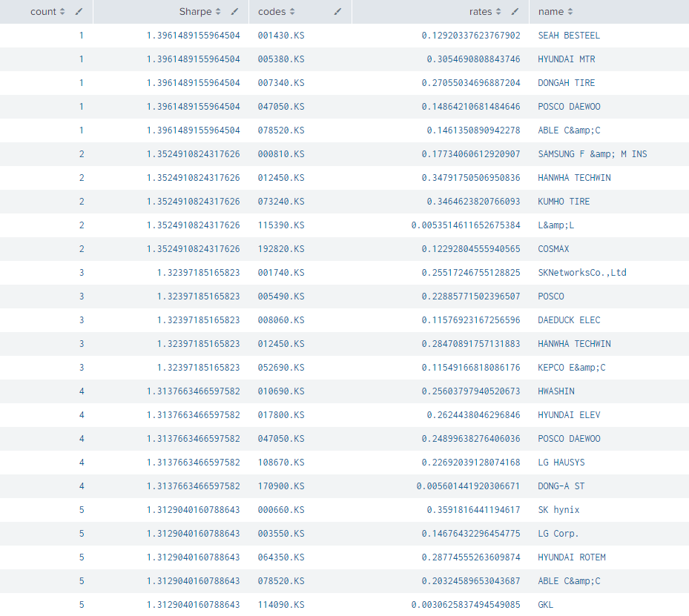Click rate value 0.005601441920306671

coord(469,486)
